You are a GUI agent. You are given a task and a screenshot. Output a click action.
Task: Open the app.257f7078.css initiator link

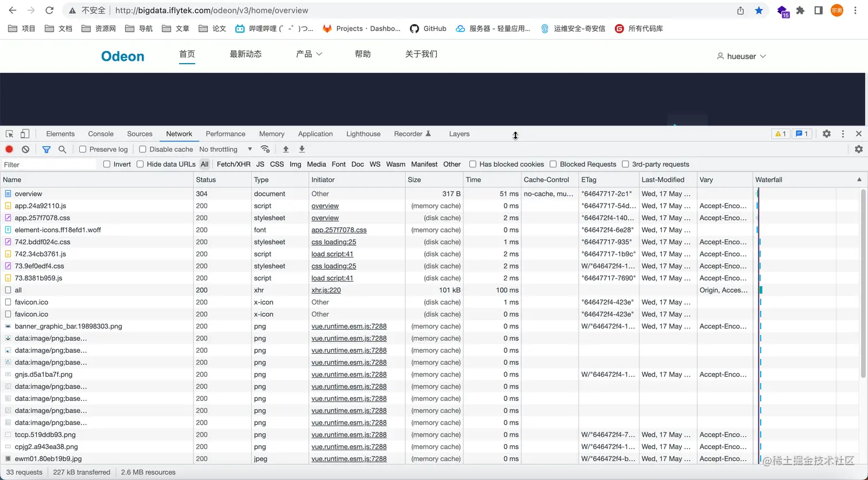[x=339, y=230]
